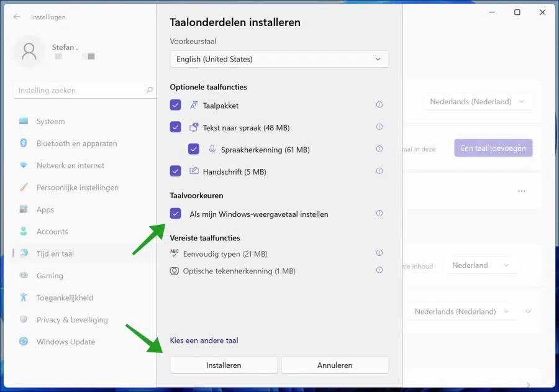Click the Handschrift pen icon
This screenshot has height=392, width=559.
click(x=194, y=171)
